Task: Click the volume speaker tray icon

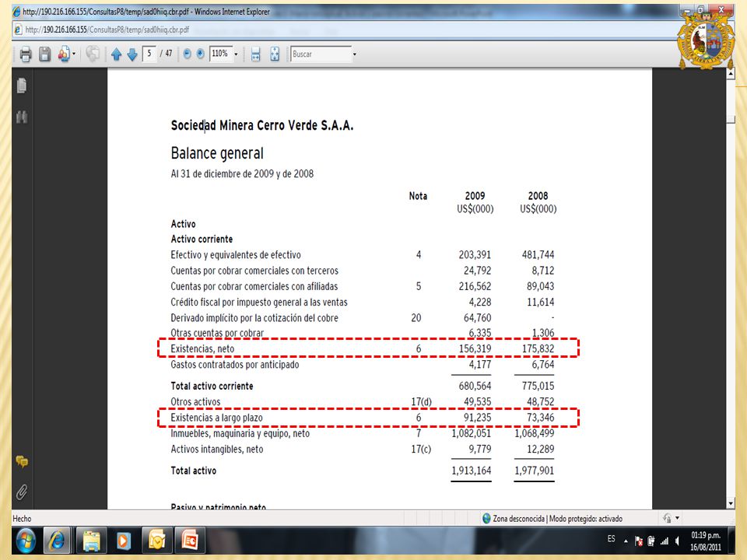Action: coord(677,541)
